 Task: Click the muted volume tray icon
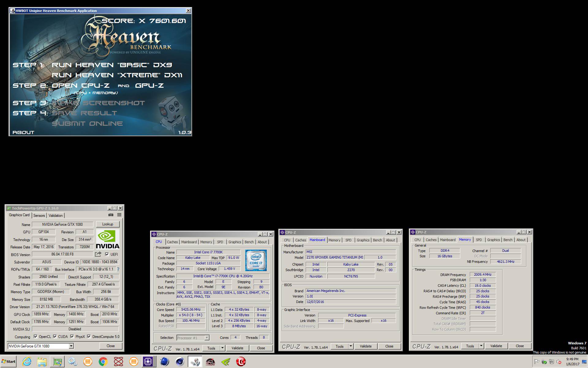pos(559,362)
